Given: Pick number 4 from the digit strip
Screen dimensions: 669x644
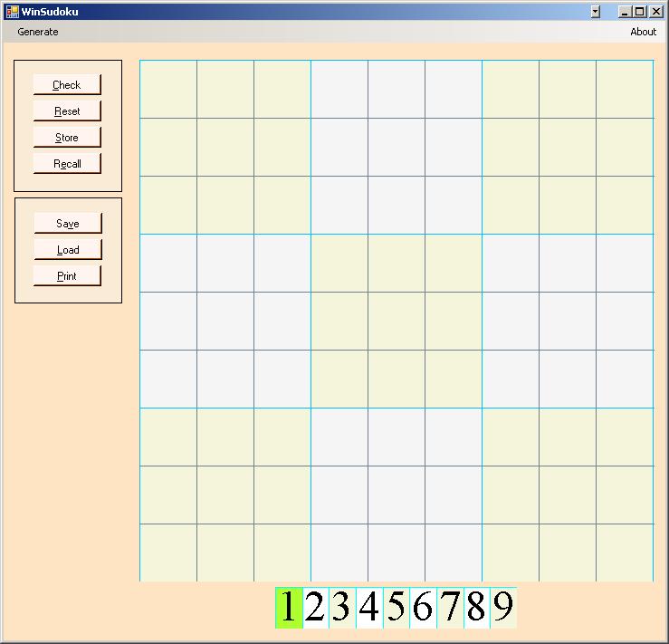Looking at the screenshot, I should 369,607.
